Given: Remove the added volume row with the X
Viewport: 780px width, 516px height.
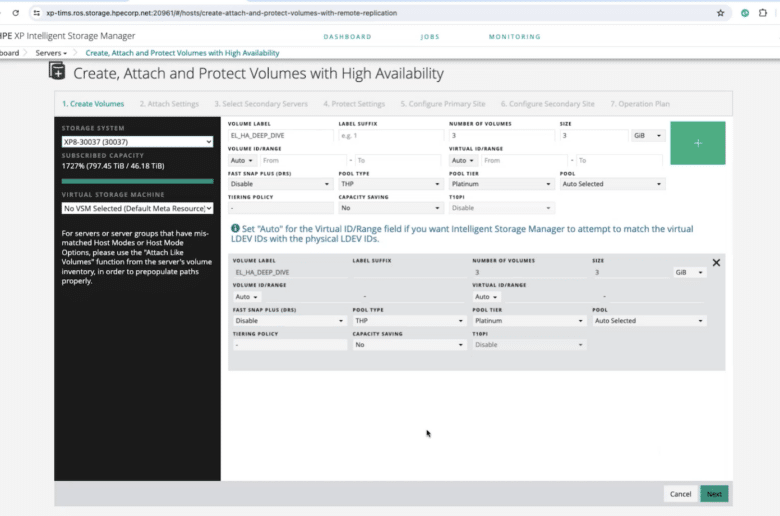Looking at the screenshot, I should pyautogui.click(x=716, y=263).
